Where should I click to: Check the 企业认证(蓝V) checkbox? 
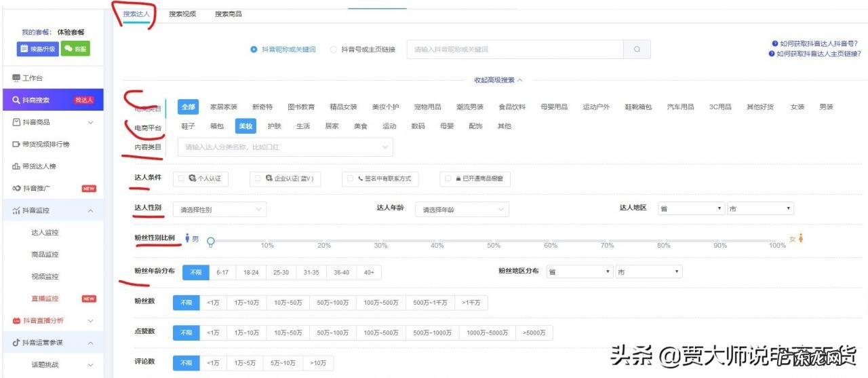coord(258,178)
